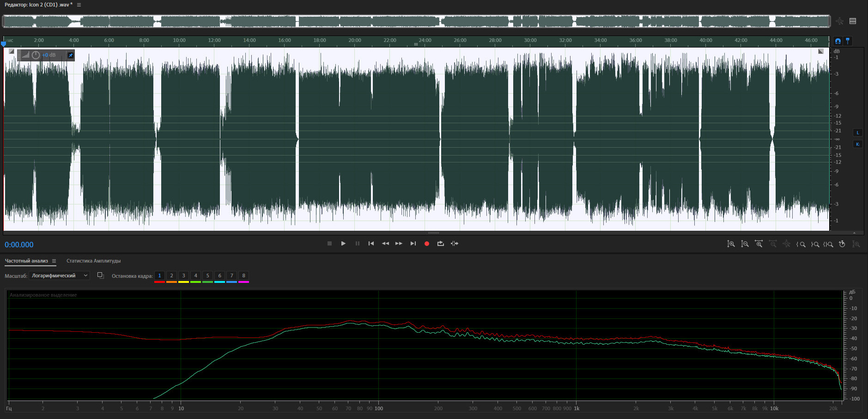Click Zoom to In Point icon
Image resolution: width=868 pixels, height=419 pixels.
801,244
